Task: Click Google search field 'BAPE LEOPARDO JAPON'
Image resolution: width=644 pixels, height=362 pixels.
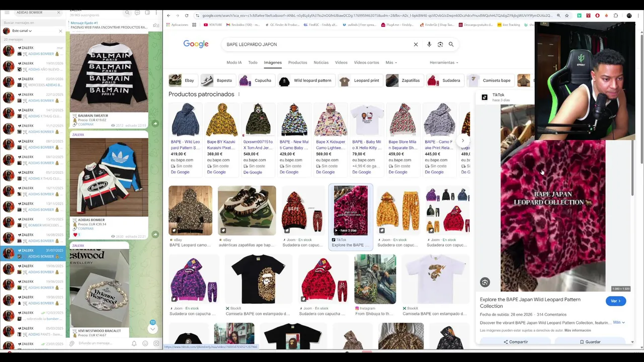Action: [317, 44]
